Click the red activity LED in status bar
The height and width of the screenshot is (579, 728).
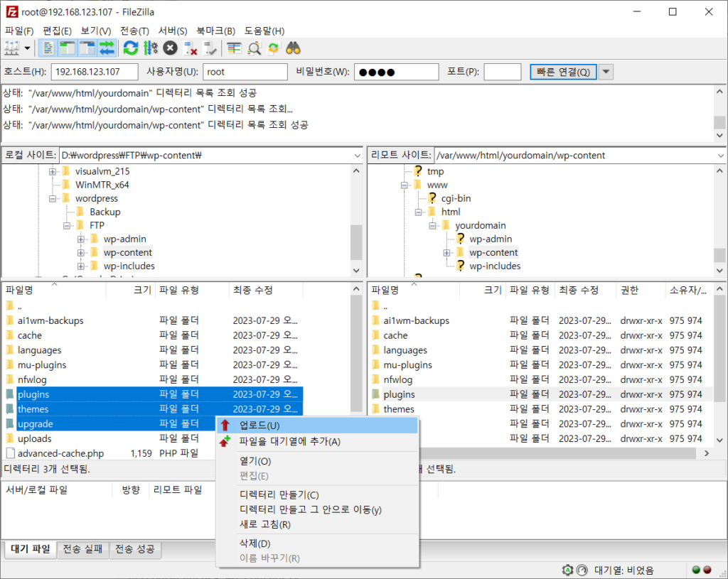coord(707,570)
